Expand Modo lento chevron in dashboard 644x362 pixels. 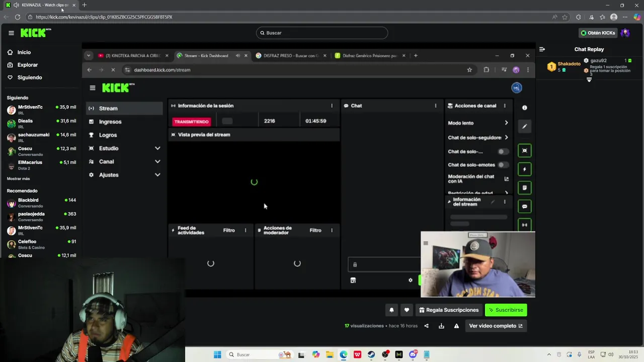[x=506, y=123]
